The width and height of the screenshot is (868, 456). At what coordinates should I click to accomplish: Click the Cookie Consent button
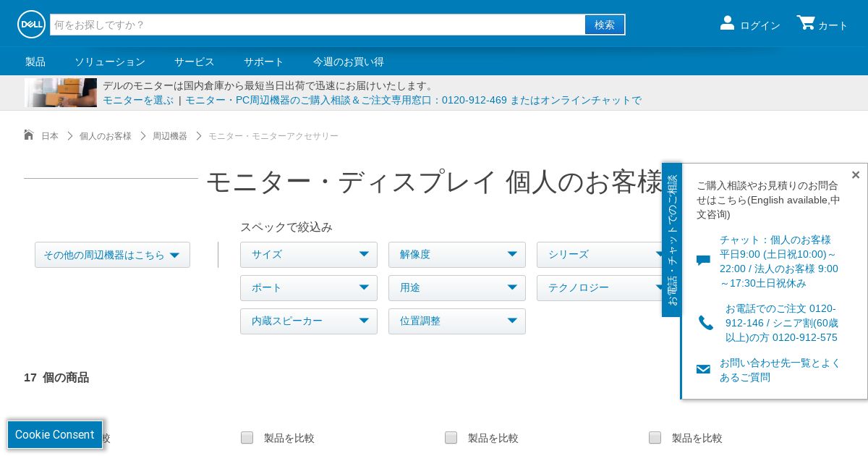click(55, 434)
